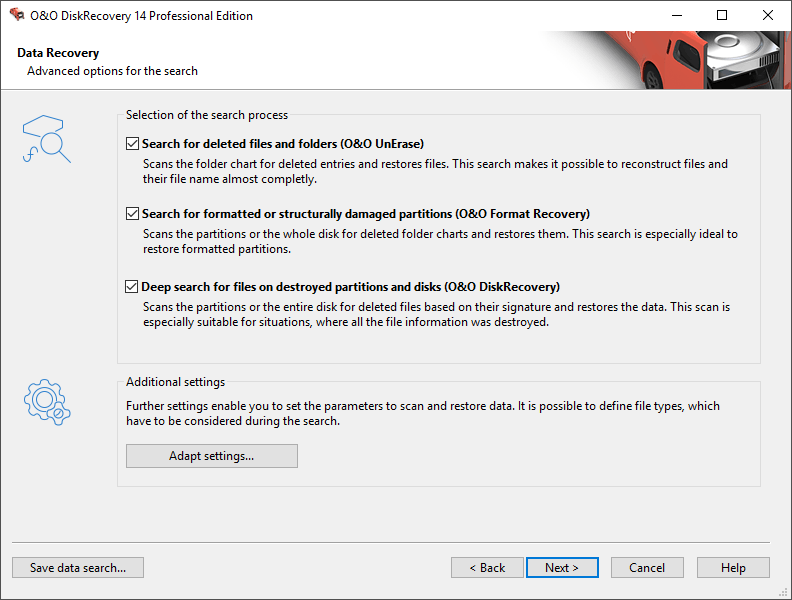Cancel the data recovery wizard
Screen dimensions: 792x600
click(647, 568)
